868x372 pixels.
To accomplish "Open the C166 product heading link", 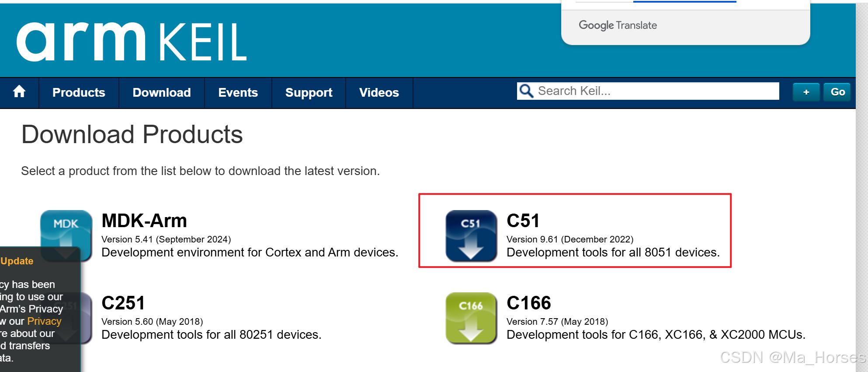I will coord(529,303).
